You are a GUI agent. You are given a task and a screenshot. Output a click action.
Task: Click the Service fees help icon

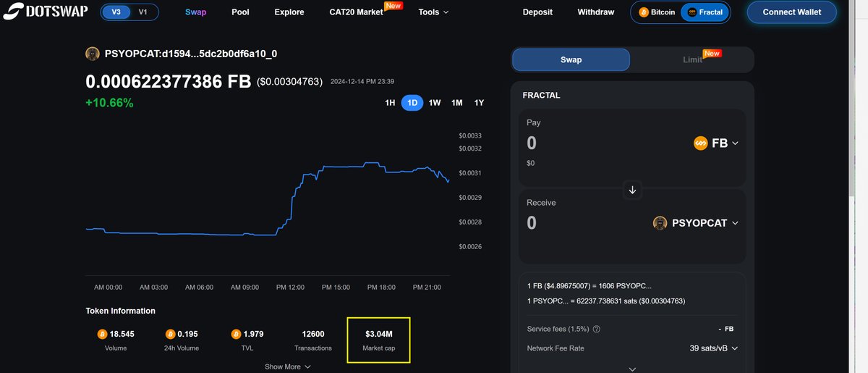coord(596,329)
